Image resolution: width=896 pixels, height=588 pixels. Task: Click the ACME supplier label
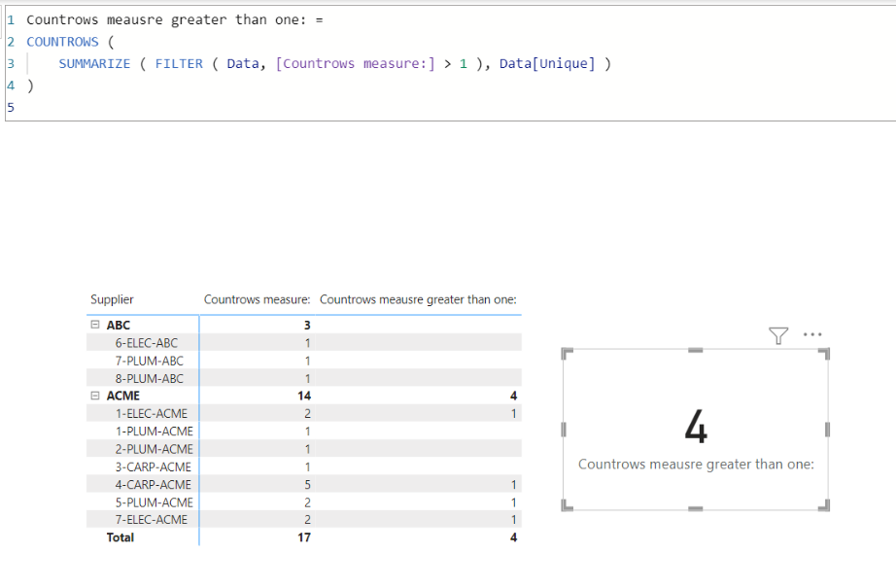[x=122, y=396]
